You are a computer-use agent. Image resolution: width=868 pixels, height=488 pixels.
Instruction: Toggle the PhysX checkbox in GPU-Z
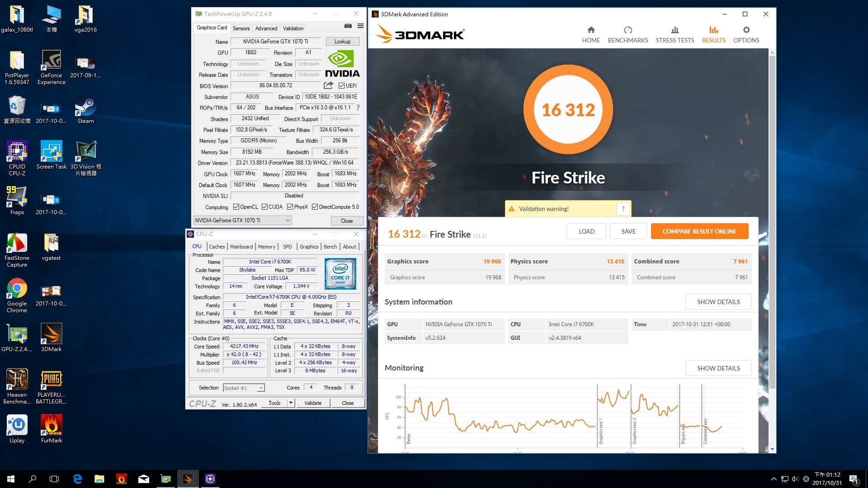click(x=290, y=207)
